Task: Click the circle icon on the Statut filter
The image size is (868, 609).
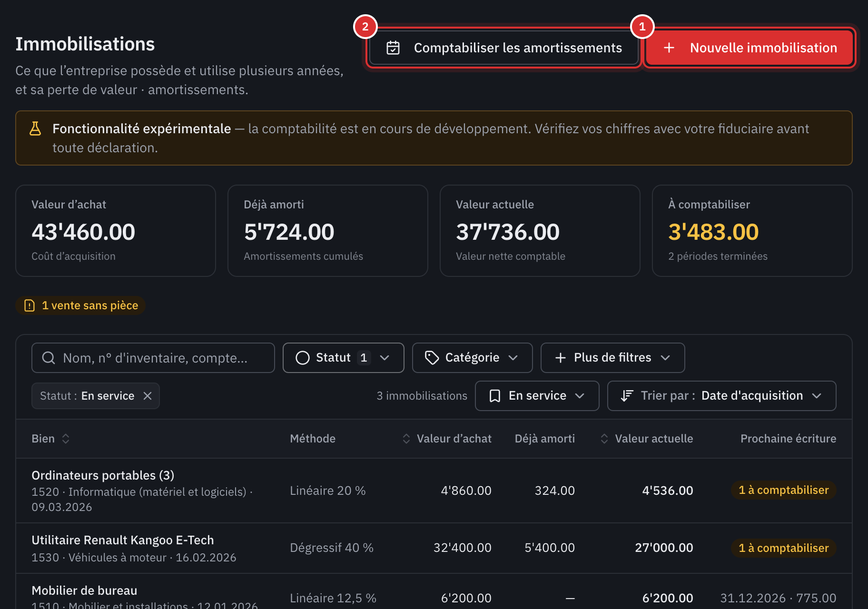Action: 303,358
